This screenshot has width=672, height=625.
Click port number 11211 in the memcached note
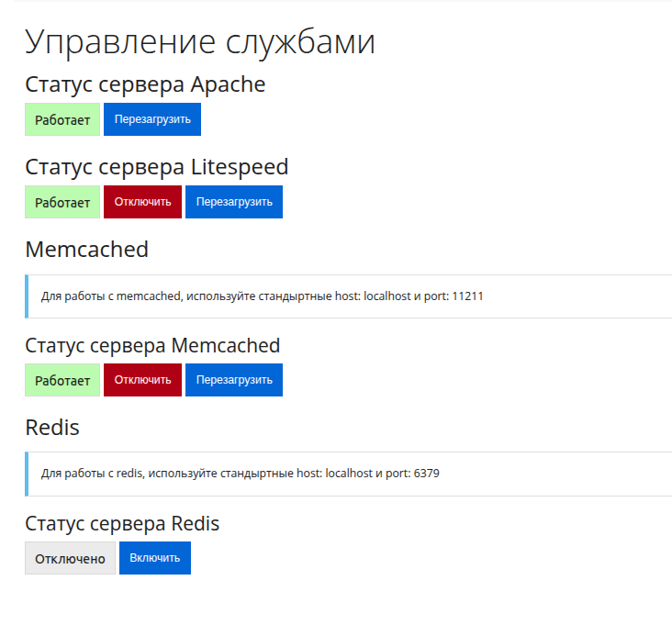pos(468,296)
